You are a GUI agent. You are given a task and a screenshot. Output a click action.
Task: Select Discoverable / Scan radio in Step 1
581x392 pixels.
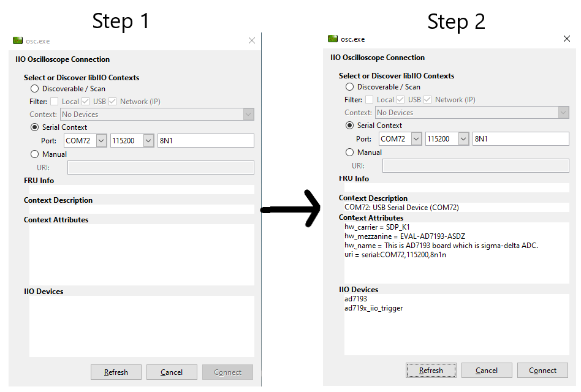[34, 88]
